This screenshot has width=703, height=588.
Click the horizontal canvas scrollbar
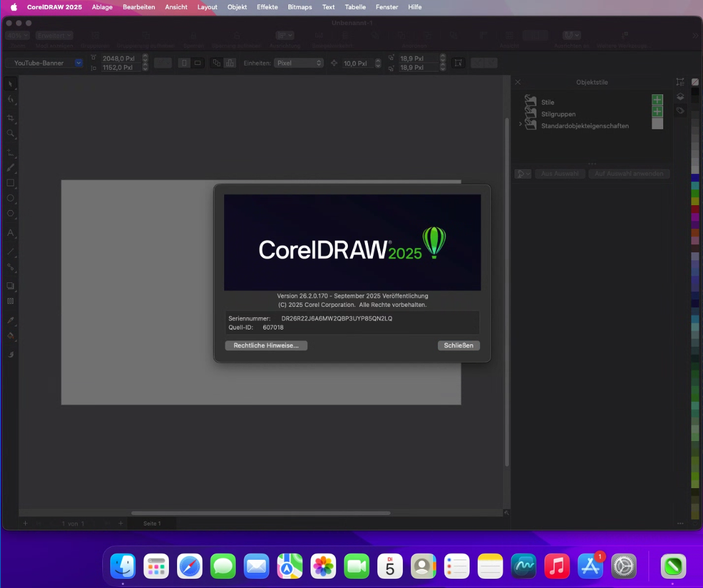(260, 513)
